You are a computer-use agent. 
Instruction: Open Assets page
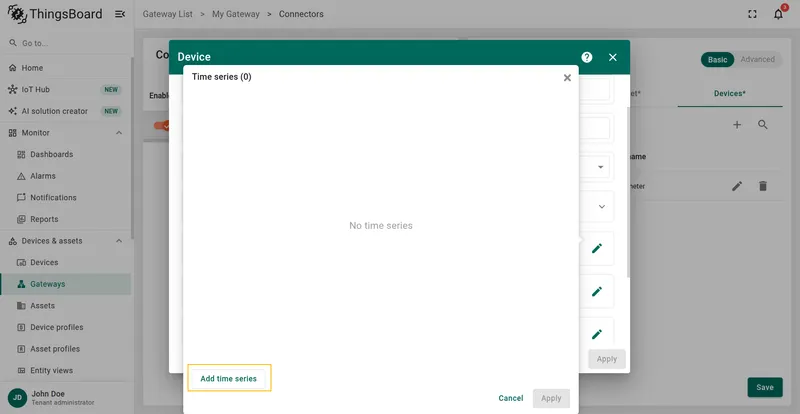(x=65, y=306)
